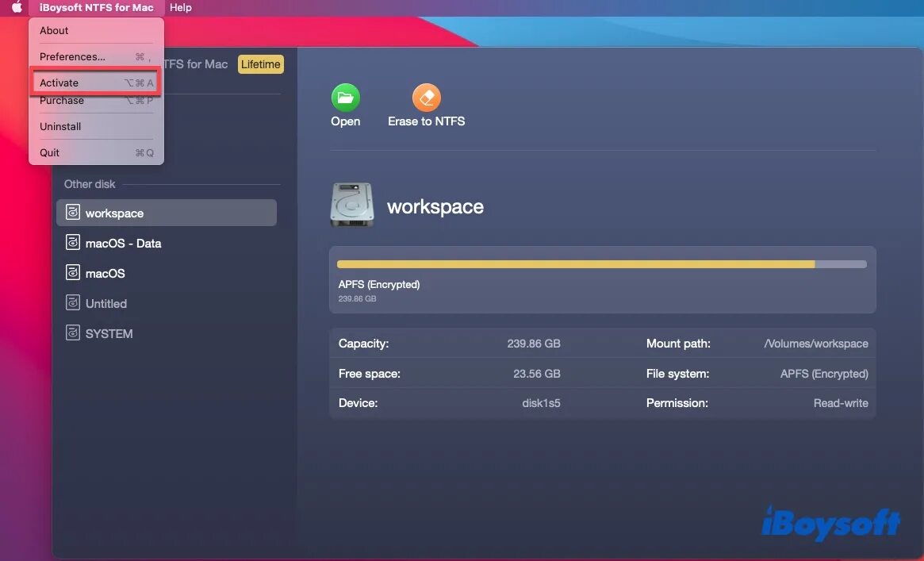Select the workspace volume in sidebar
This screenshot has height=561, width=924.
click(167, 213)
